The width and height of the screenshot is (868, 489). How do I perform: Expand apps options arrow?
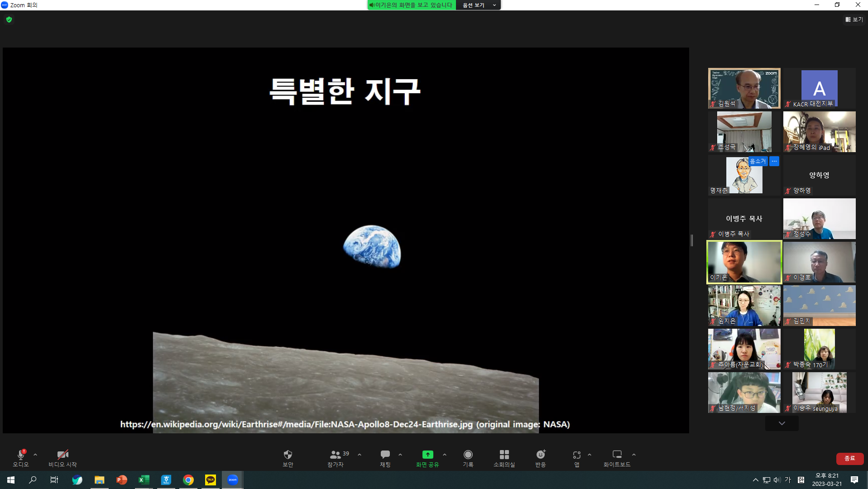click(590, 455)
